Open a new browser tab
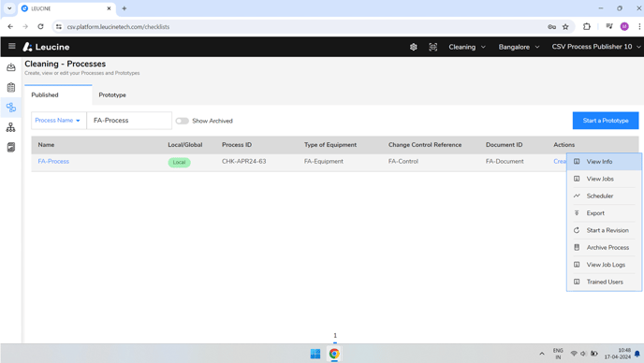The width and height of the screenshot is (644, 363). click(x=124, y=8)
